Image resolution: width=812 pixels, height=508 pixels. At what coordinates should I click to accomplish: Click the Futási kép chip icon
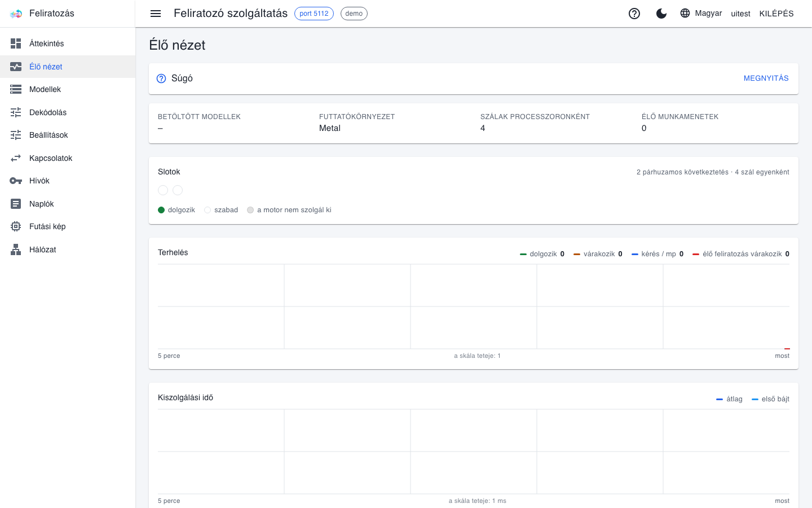pos(16,226)
